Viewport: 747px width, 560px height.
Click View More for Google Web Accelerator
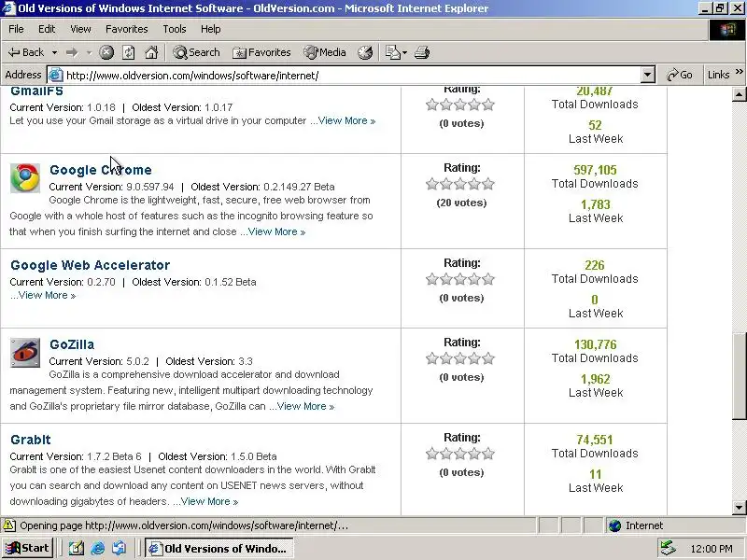pyautogui.click(x=47, y=295)
